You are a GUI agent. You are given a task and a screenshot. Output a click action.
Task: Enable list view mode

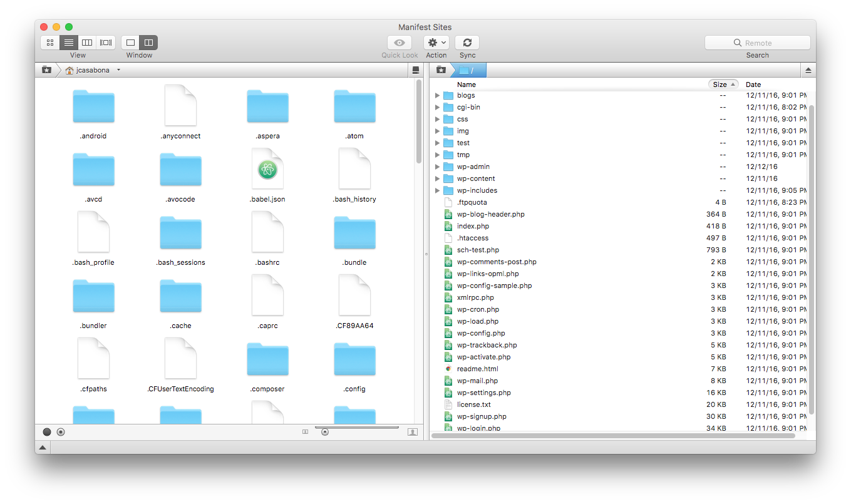(69, 43)
